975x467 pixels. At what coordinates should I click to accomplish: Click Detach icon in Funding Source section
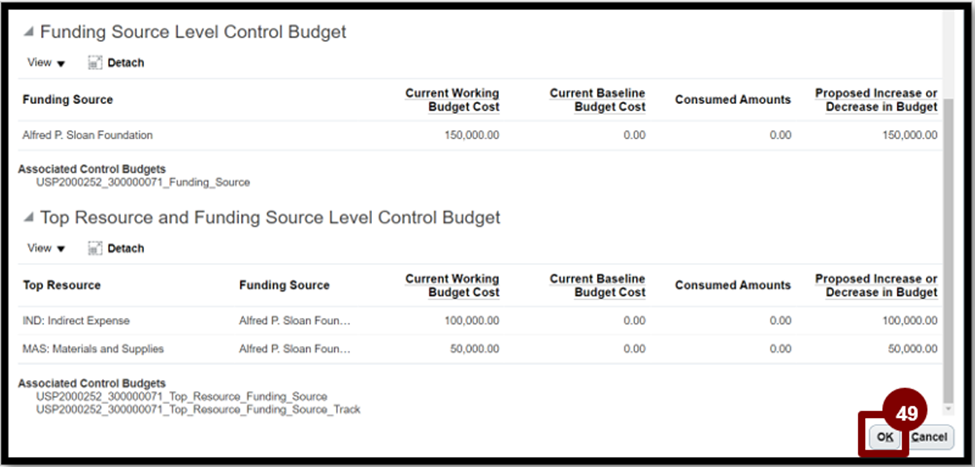[x=95, y=63]
